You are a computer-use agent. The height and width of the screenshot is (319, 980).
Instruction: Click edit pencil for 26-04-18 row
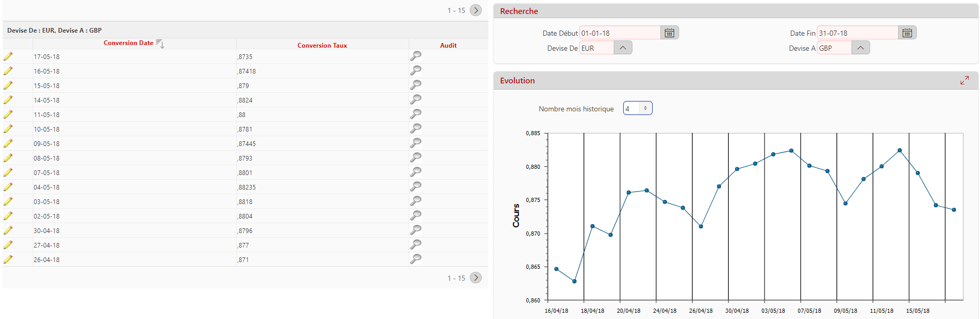(8, 259)
